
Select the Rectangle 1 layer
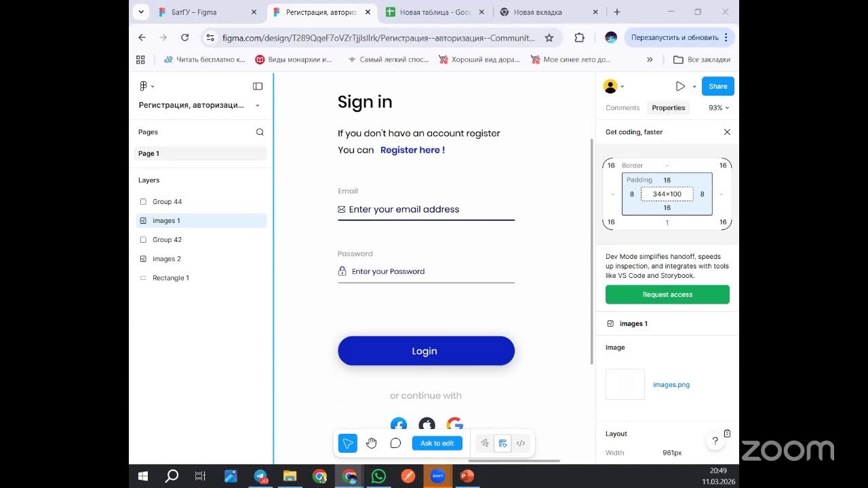[200, 278]
